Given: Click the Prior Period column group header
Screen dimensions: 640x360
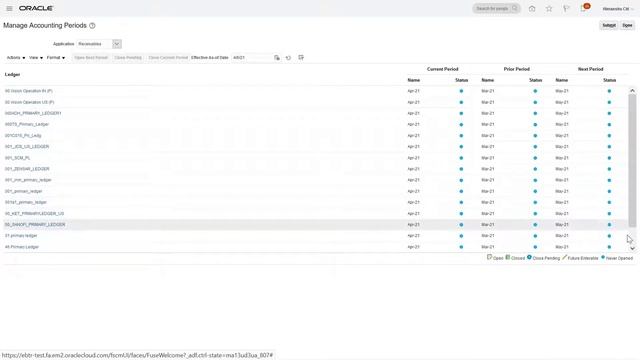Looking at the screenshot, I should pos(516,69).
